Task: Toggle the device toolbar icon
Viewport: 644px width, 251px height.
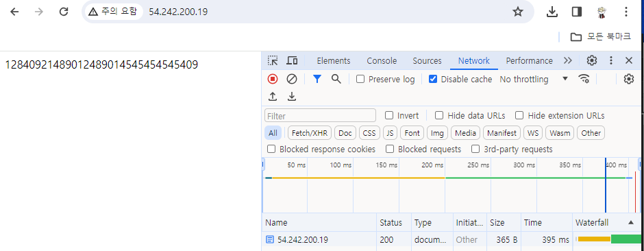Action: click(x=292, y=61)
